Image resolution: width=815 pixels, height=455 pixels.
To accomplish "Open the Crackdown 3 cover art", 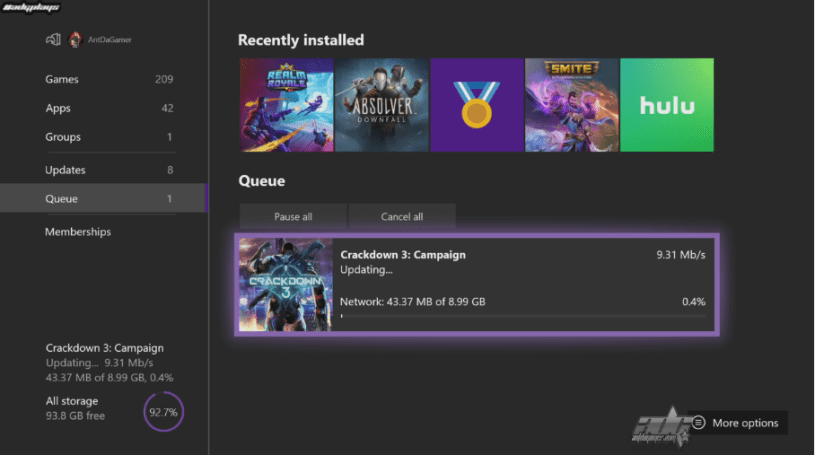I will tap(287, 285).
